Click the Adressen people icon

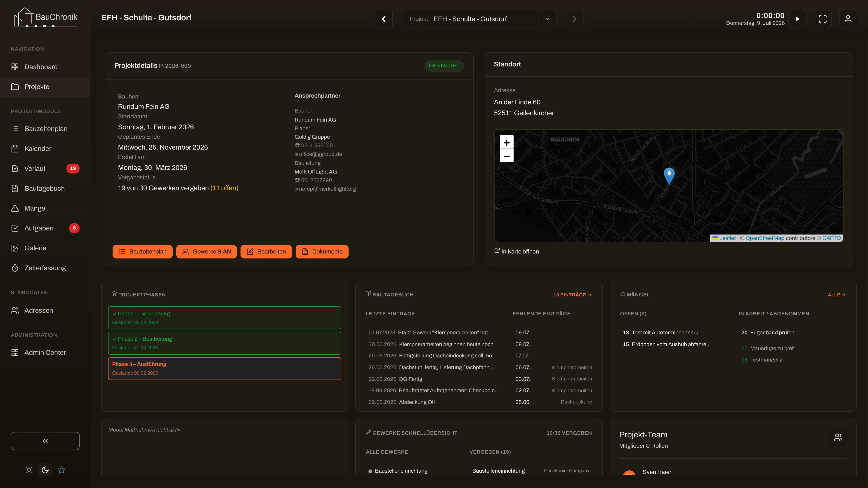15,310
